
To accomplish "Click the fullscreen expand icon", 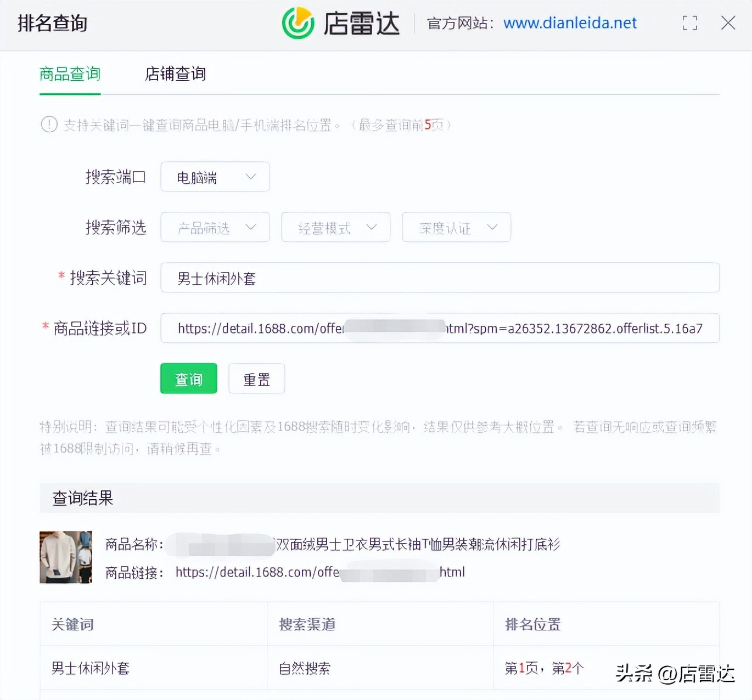I will [689, 23].
